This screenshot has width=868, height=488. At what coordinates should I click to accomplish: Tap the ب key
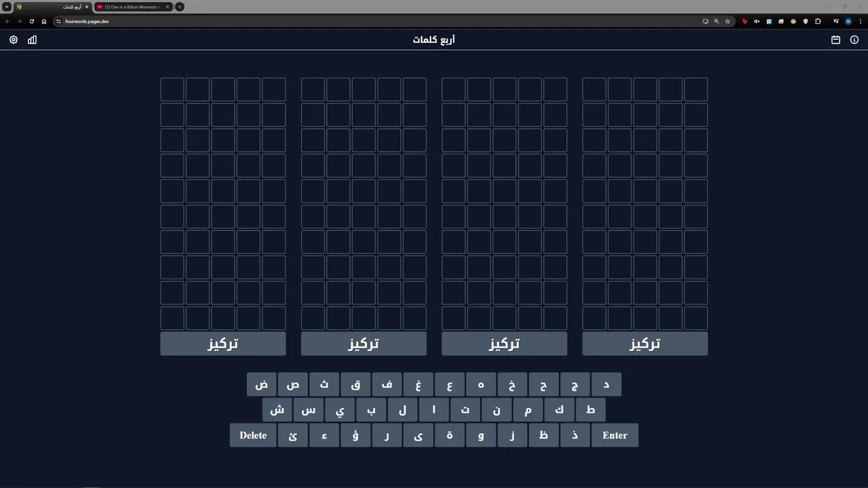(x=371, y=410)
